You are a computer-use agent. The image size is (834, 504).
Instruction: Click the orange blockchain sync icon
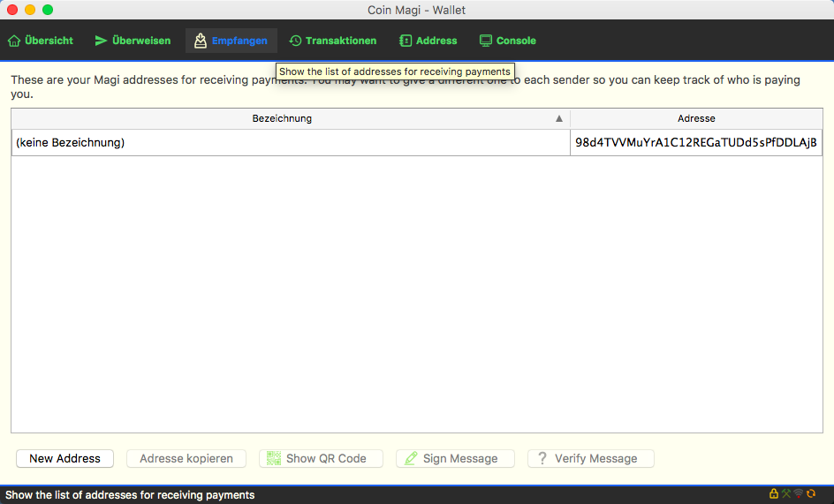[x=811, y=494]
